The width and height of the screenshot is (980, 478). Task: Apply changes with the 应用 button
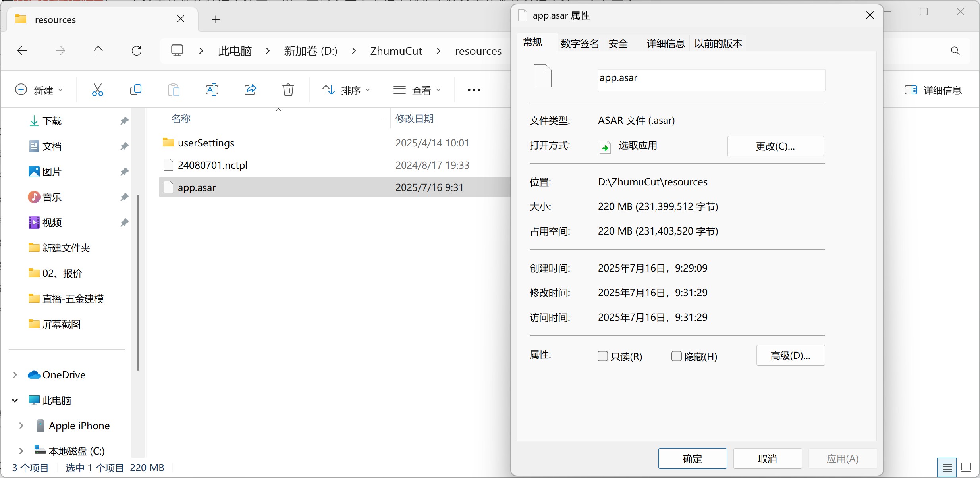tap(842, 459)
